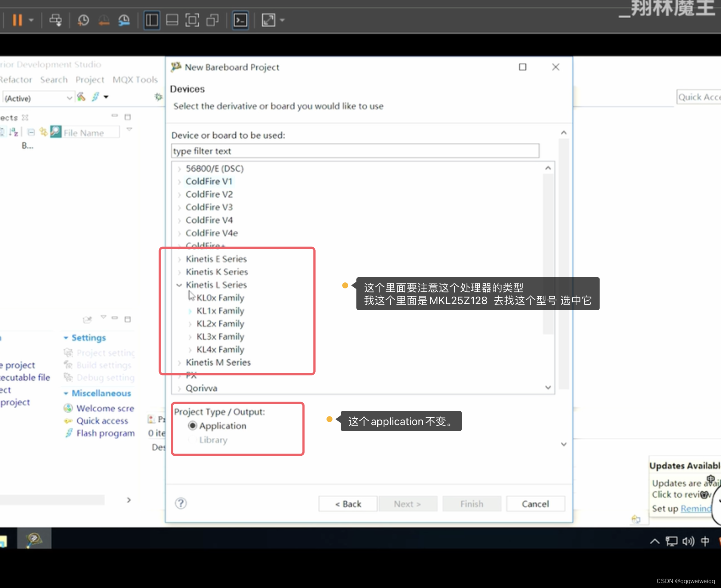Viewport: 721px width, 588px height.
Task: Toggle the vertical split editor view
Action: point(152,20)
